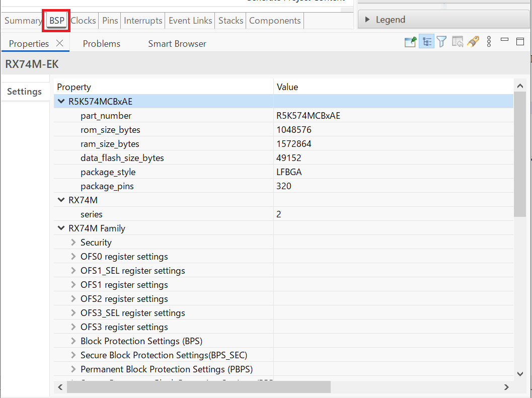Expand the Security settings

tap(73, 242)
